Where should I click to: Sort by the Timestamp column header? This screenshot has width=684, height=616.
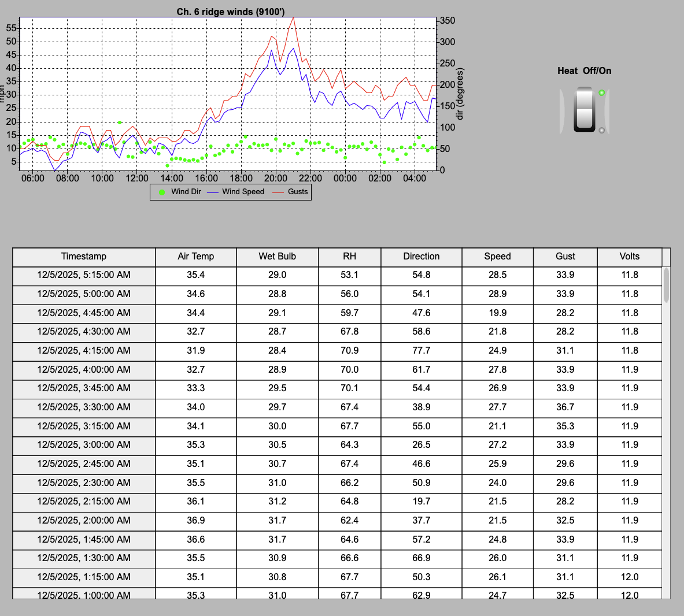[x=84, y=257]
